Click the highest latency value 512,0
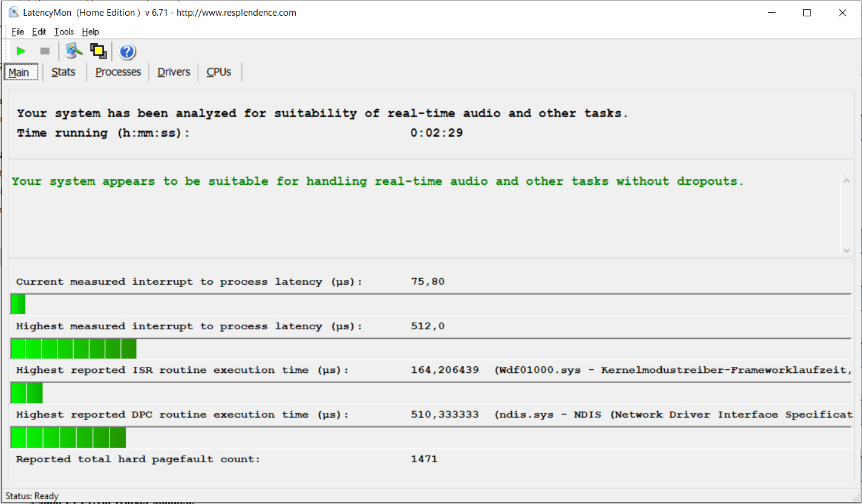The width and height of the screenshot is (862, 504). (x=428, y=326)
